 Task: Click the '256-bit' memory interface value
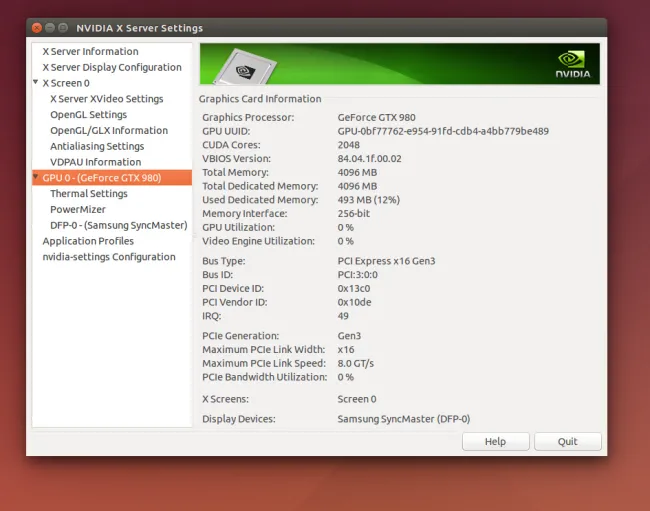354,213
